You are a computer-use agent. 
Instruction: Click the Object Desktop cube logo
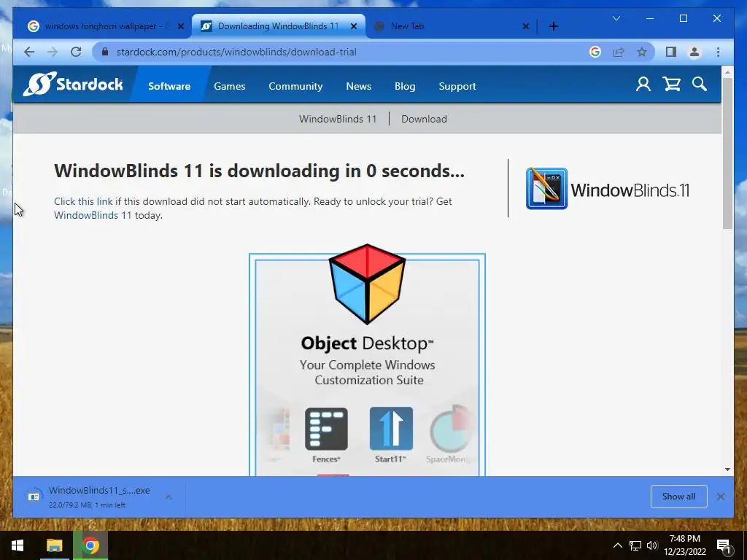point(367,284)
